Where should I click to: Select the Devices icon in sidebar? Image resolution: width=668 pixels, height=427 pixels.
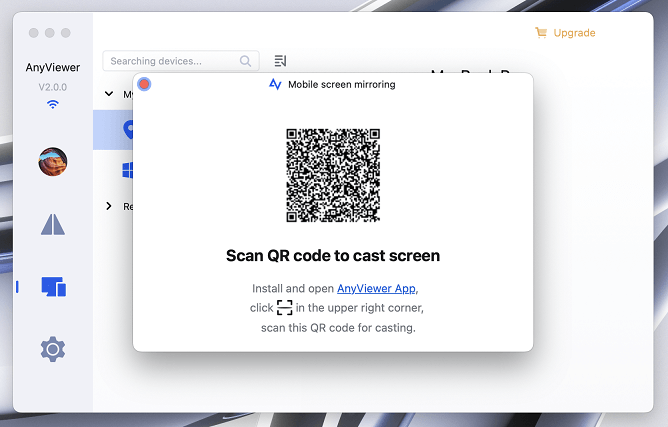pyautogui.click(x=53, y=287)
